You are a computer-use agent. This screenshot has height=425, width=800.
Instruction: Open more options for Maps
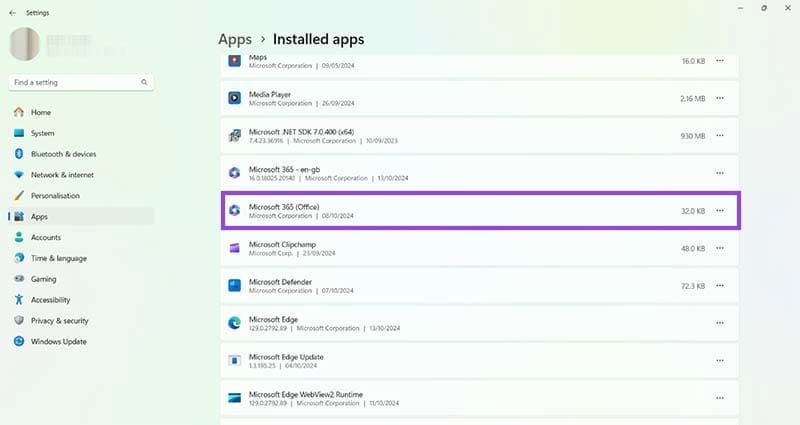click(720, 61)
